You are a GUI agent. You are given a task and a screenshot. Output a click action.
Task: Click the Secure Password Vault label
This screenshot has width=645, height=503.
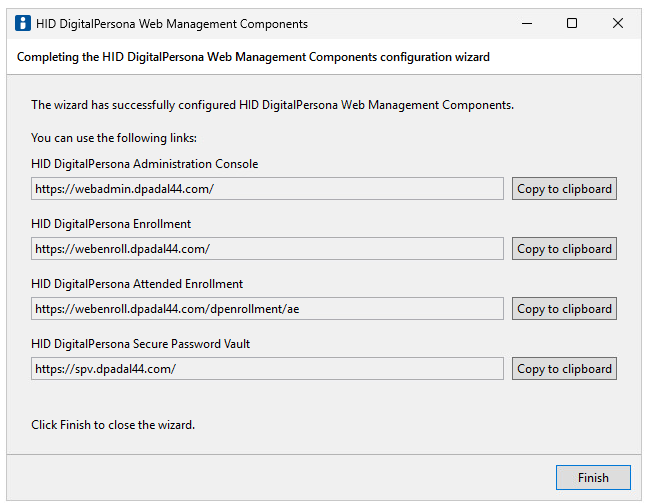tap(140, 344)
